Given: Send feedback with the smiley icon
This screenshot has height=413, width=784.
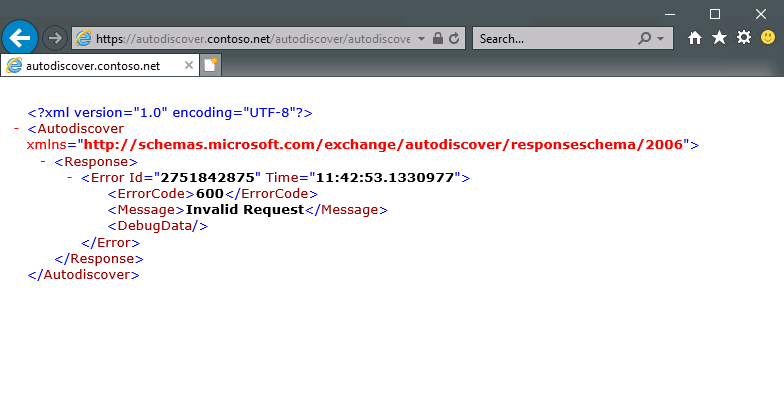Looking at the screenshot, I should (x=768, y=37).
